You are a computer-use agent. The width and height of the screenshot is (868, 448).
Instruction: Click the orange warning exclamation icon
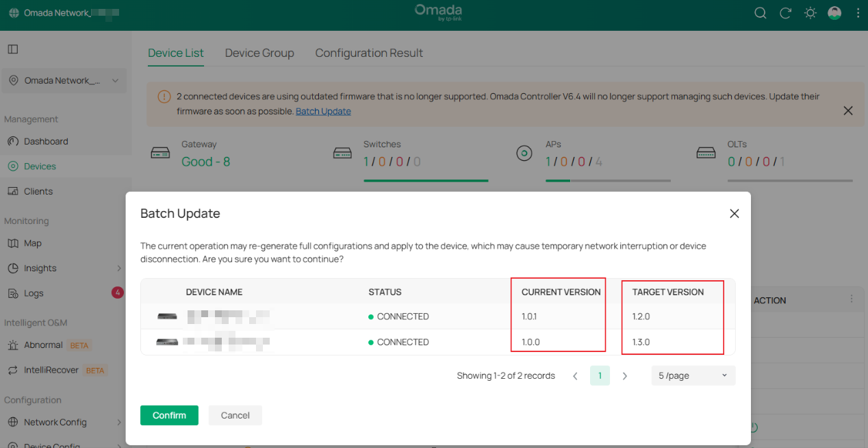[164, 97]
